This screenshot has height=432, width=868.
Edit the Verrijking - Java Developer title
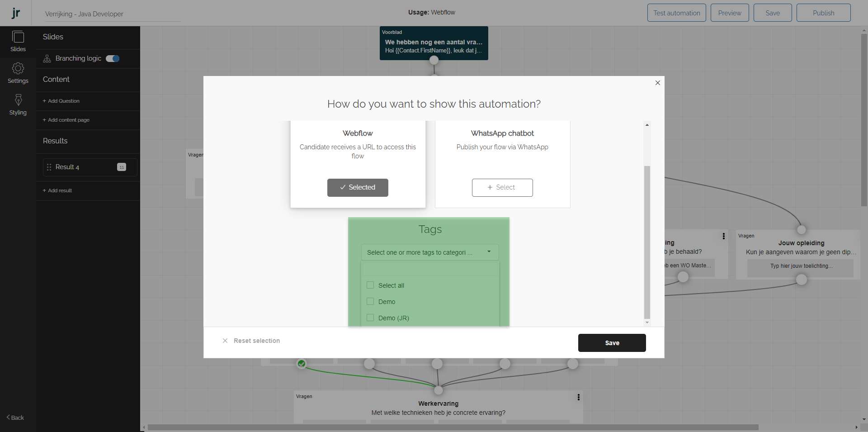[113, 14]
